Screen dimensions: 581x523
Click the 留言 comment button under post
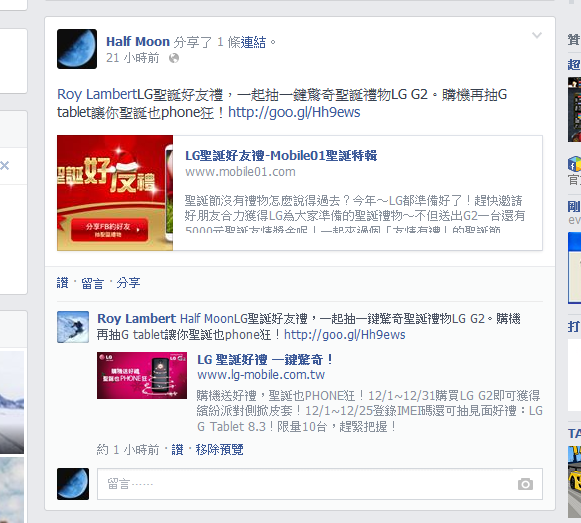point(92,284)
